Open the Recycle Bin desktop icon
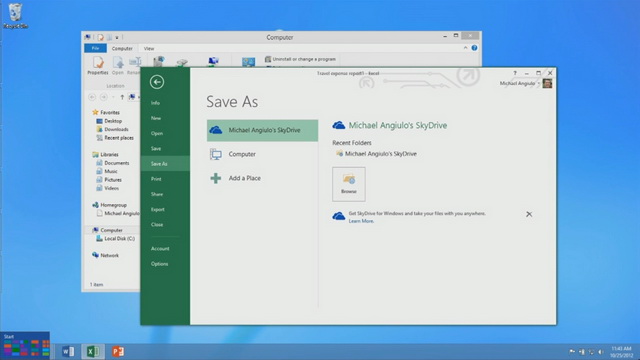Screen dimensions: 640x360 coord(16,16)
